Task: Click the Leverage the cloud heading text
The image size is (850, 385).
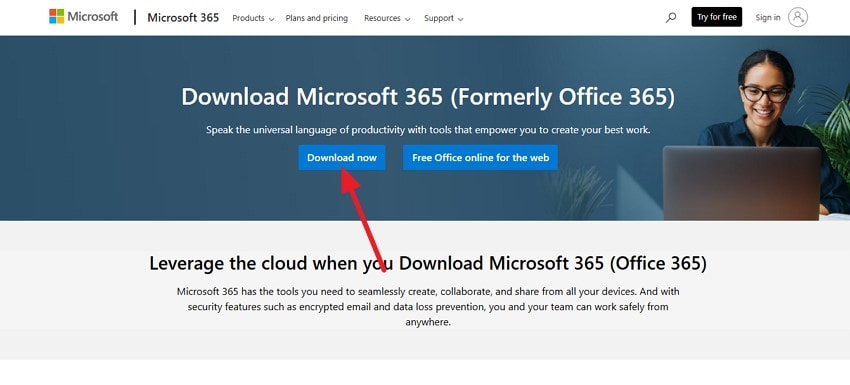Action: tap(428, 263)
